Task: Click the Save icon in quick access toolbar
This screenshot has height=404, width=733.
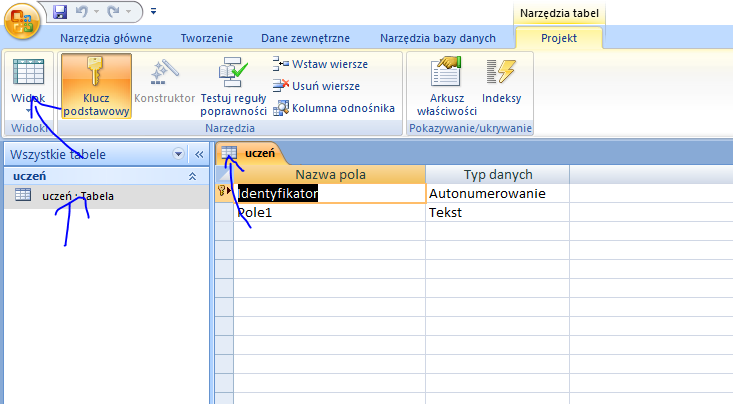Action: click(x=59, y=13)
